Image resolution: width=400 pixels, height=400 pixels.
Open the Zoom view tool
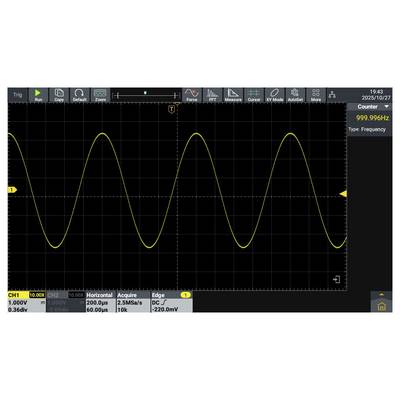point(100,95)
